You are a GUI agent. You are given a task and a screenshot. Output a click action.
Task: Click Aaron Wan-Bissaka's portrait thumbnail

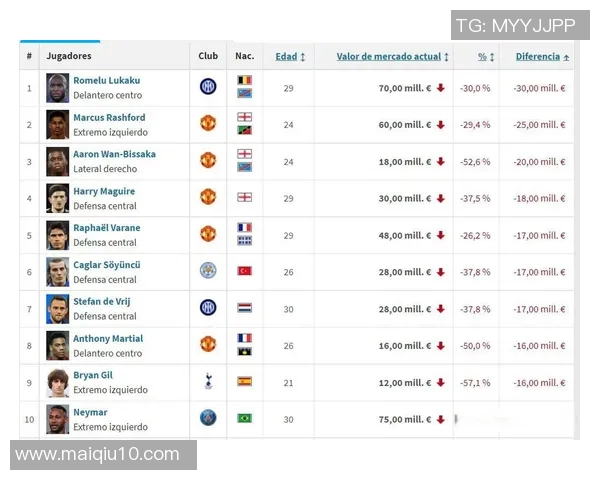(58, 161)
